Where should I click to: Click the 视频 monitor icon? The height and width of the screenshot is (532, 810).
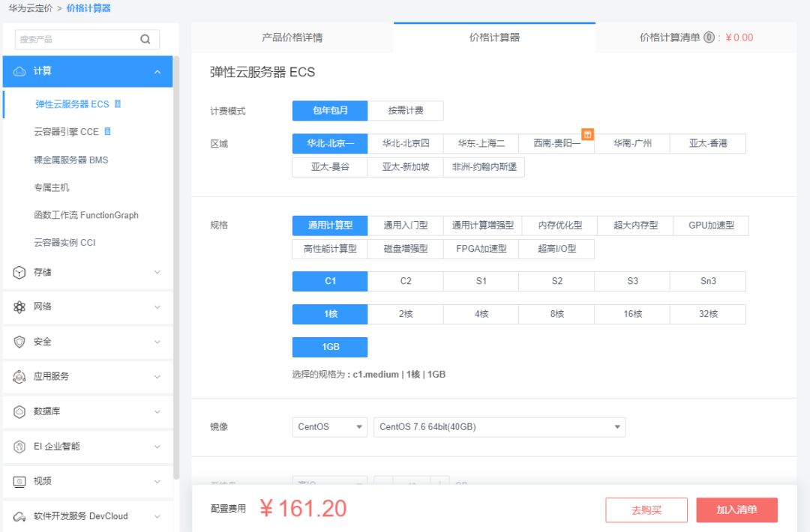[19, 482]
